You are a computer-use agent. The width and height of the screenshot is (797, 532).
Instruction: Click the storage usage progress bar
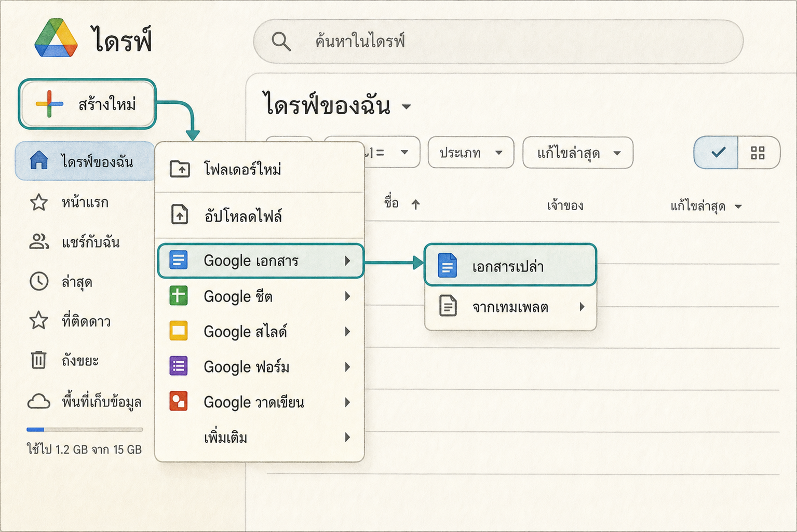[x=85, y=430]
